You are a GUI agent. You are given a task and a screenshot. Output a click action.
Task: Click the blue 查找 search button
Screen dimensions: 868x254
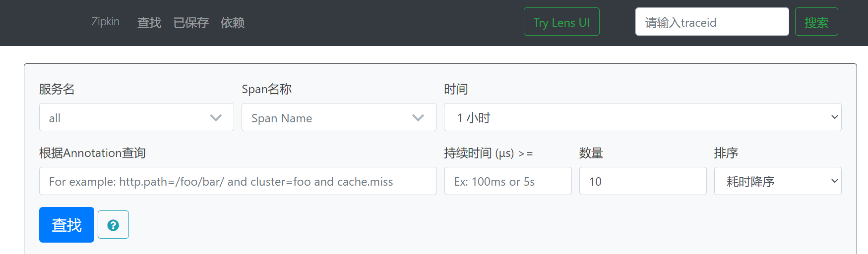pyautogui.click(x=66, y=225)
